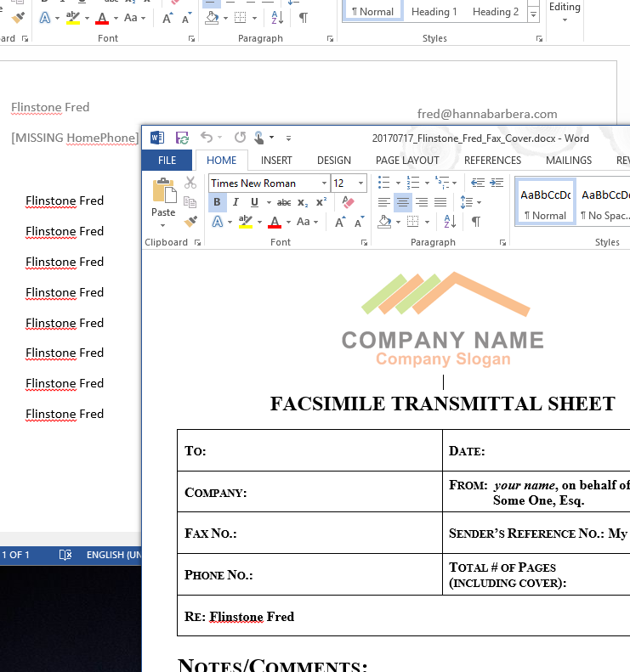Expand Customize Quick Access Toolbar arrow
The width and height of the screenshot is (630, 672).
point(288,138)
